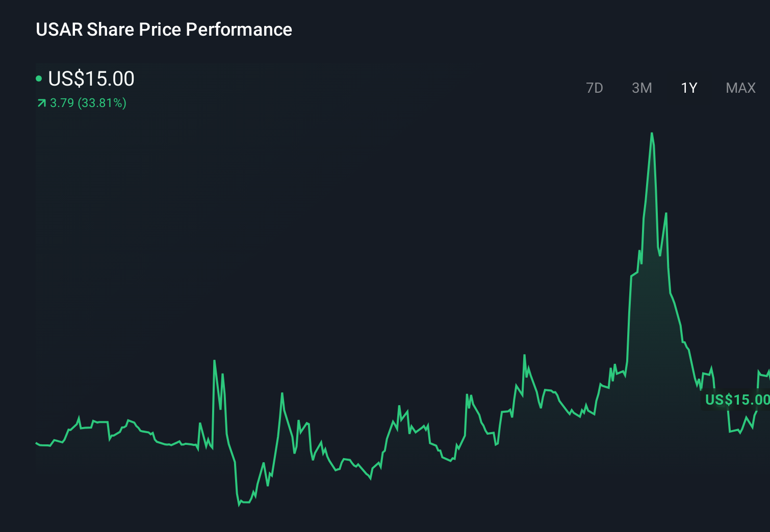Switch to the 7D time range

(x=595, y=88)
